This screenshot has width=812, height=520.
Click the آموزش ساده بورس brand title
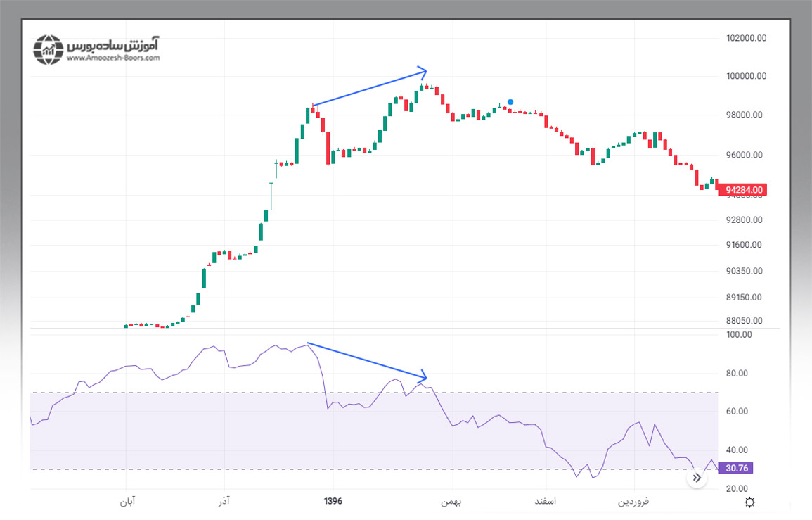(x=113, y=45)
